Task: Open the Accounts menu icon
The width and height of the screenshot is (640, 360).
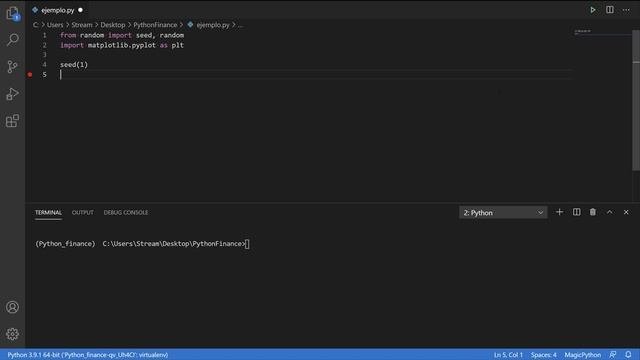Action: click(x=13, y=307)
